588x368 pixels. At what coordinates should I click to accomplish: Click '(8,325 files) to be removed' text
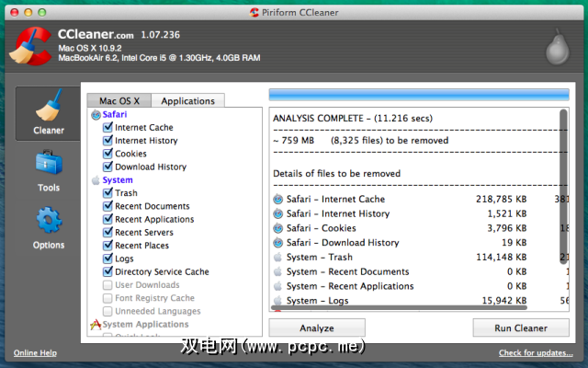click(390, 141)
